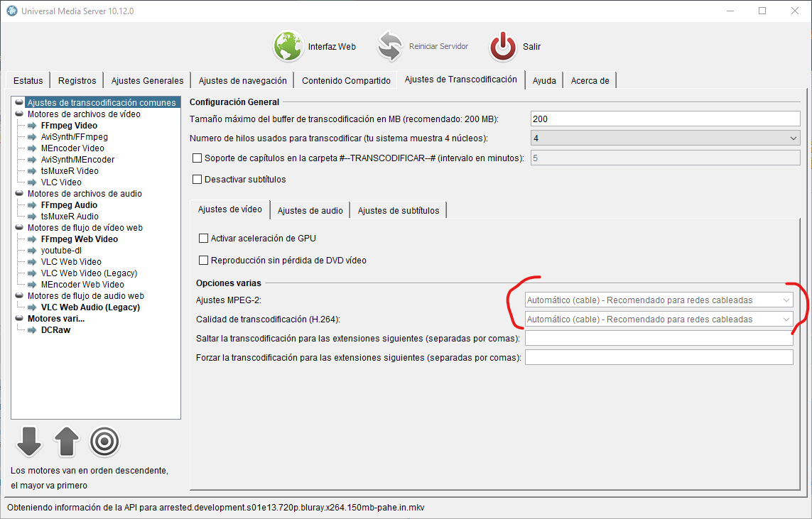Image resolution: width=812 pixels, height=519 pixels.
Task: Collapse the Motores vari... node
Action: pos(19,319)
